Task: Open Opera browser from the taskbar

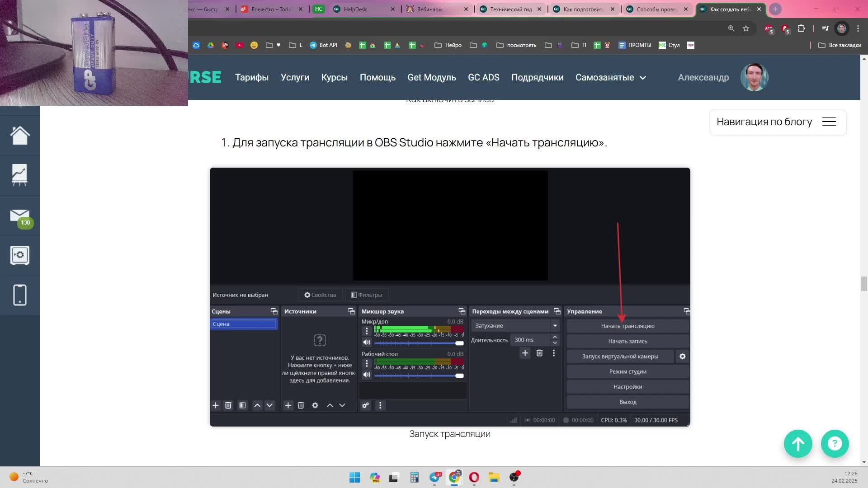Action: pos(474,477)
